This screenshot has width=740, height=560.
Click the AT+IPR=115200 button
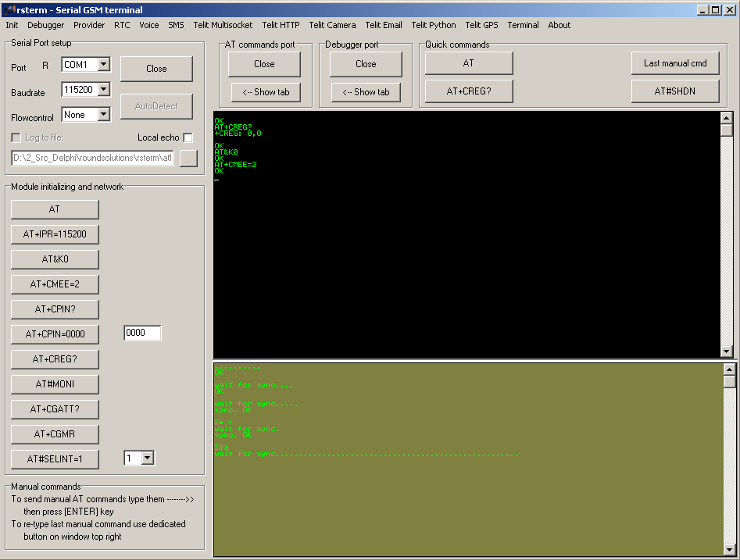pos(55,234)
